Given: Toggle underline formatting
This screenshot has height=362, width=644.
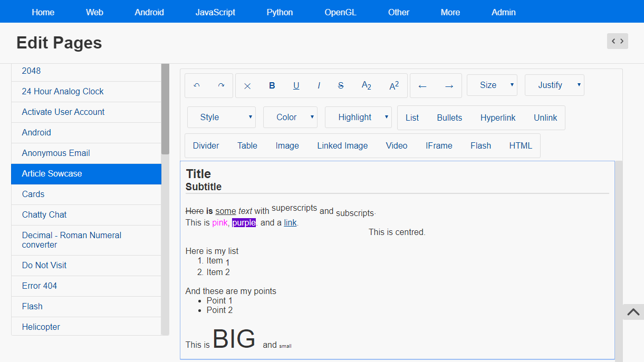Looking at the screenshot, I should click(x=296, y=86).
